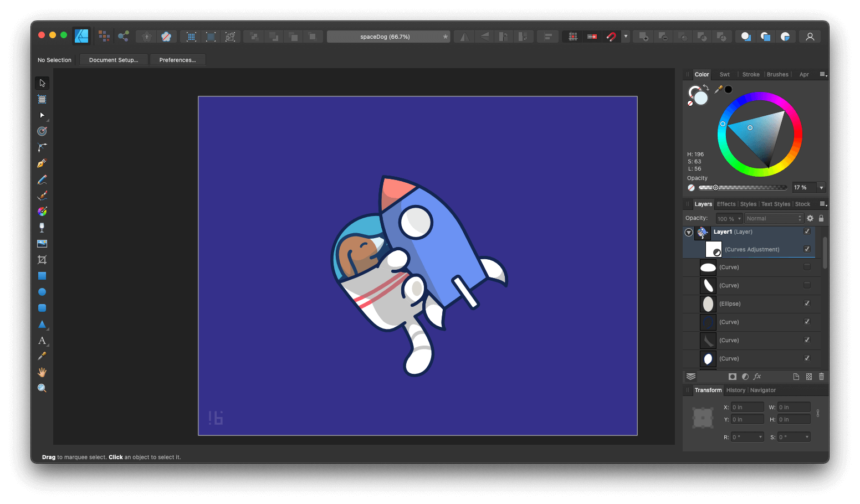Open Document Setup
Screen dimensions: 860x504
[x=114, y=59]
